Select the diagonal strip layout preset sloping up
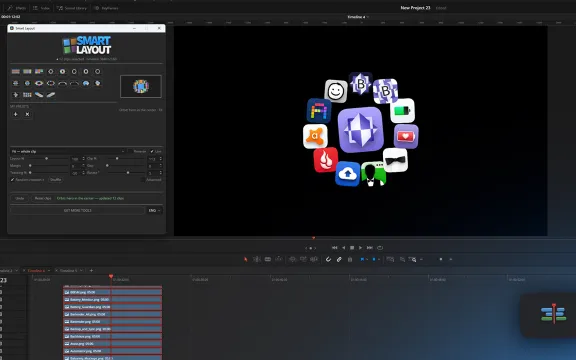 click(51, 95)
